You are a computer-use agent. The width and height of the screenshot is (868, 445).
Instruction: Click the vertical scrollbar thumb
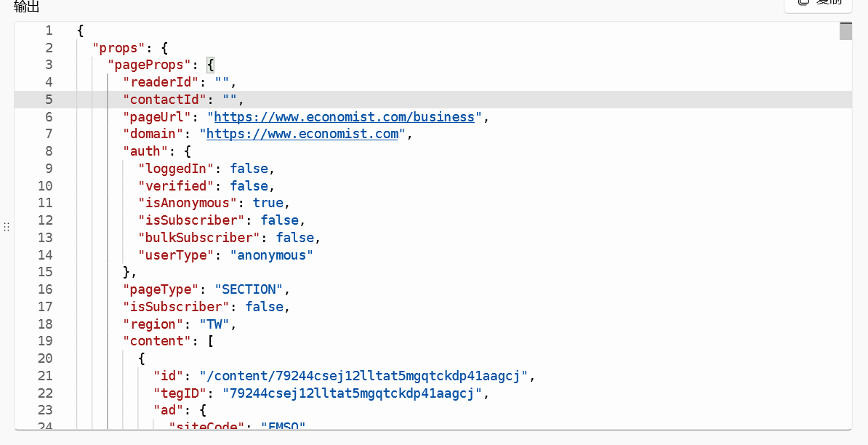click(845, 31)
